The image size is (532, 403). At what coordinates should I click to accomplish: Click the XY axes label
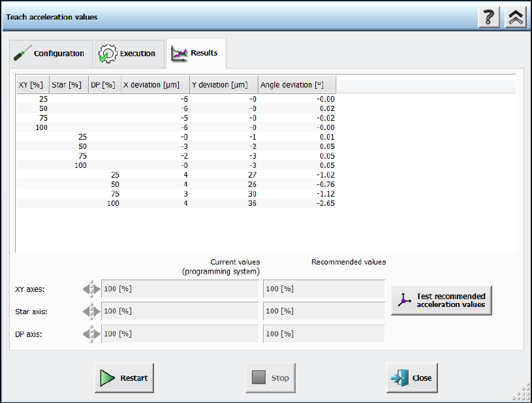pyautogui.click(x=30, y=289)
